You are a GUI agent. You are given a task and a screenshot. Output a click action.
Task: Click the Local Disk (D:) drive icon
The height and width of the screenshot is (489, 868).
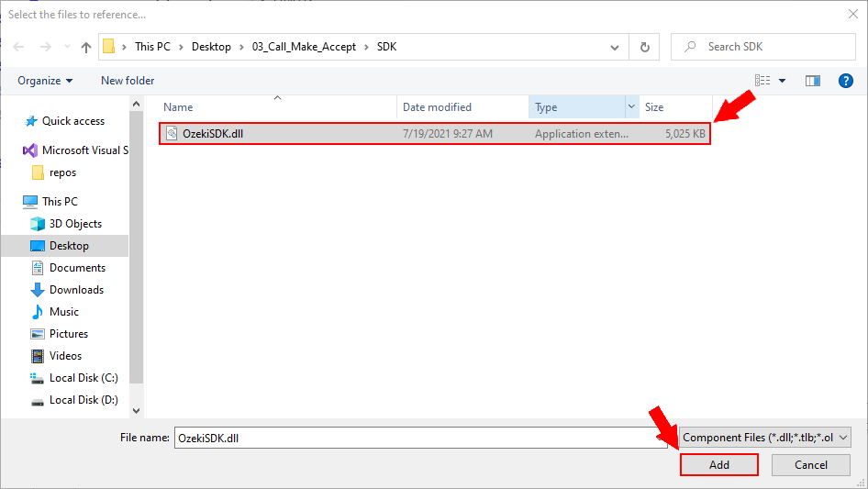point(37,402)
